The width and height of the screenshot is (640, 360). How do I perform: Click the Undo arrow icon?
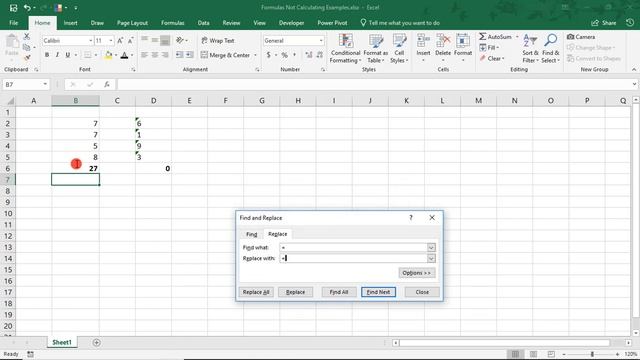pyautogui.click(x=27, y=8)
